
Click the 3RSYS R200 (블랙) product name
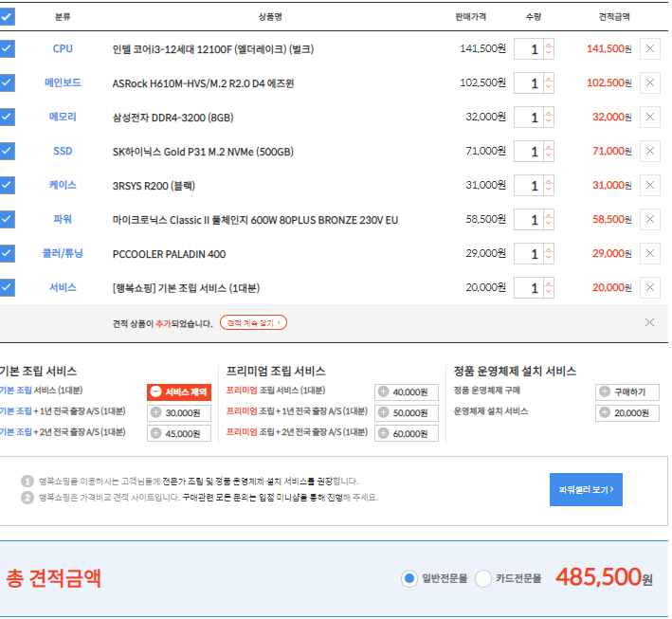point(154,186)
